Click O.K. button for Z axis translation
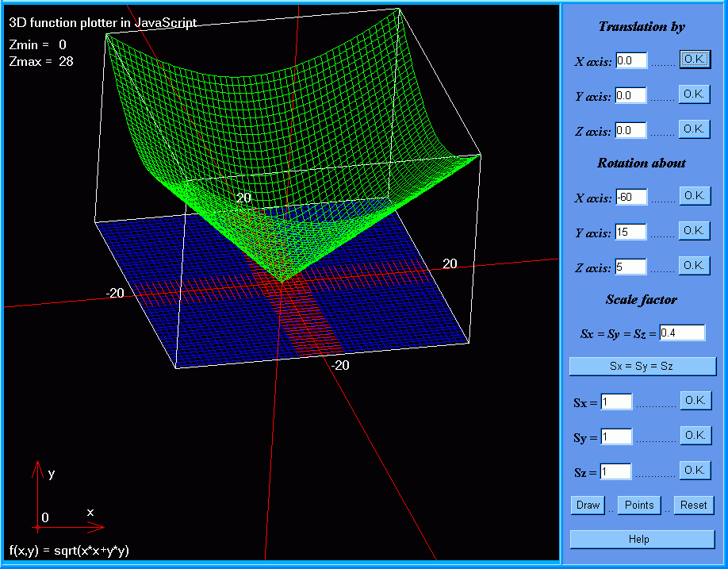 point(694,129)
